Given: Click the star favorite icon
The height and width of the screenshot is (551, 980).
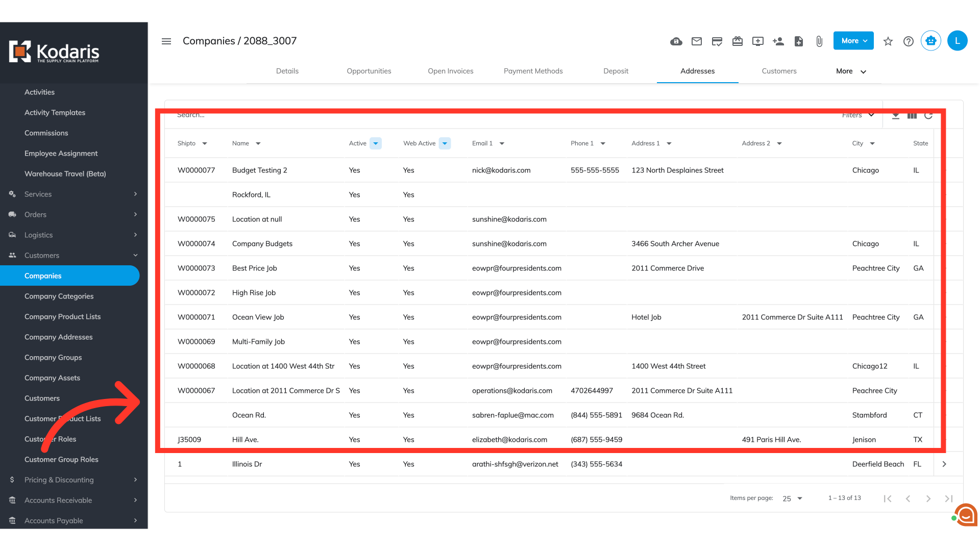Looking at the screenshot, I should [888, 41].
